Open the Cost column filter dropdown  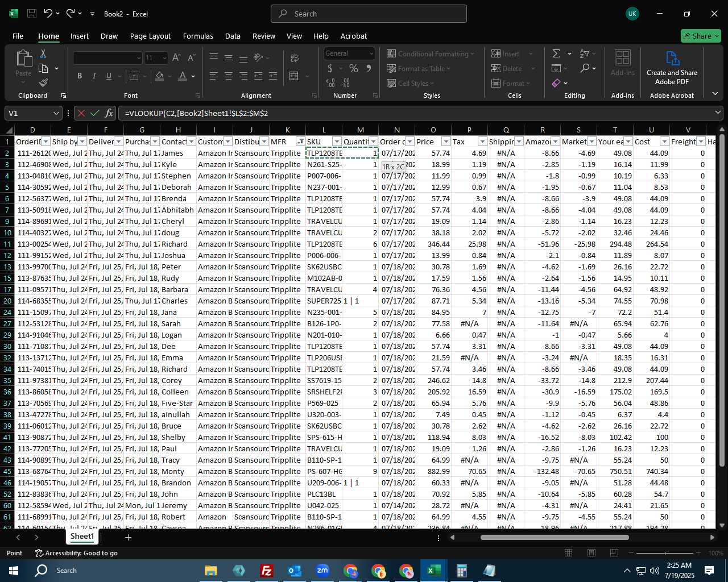[x=664, y=142]
